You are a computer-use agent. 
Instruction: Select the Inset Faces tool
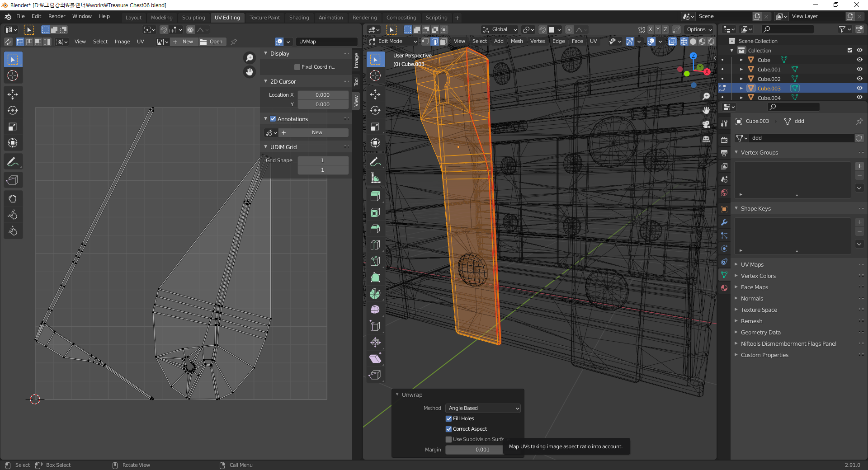pyautogui.click(x=375, y=212)
